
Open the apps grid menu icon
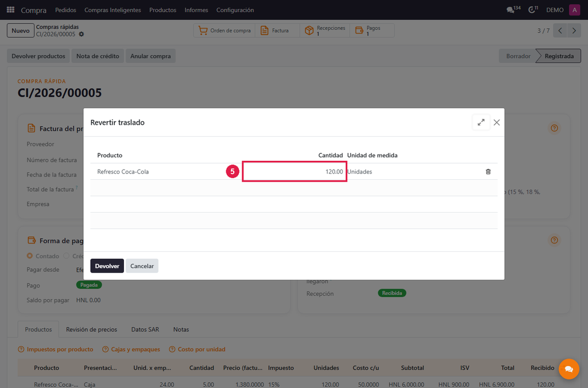(x=10, y=10)
